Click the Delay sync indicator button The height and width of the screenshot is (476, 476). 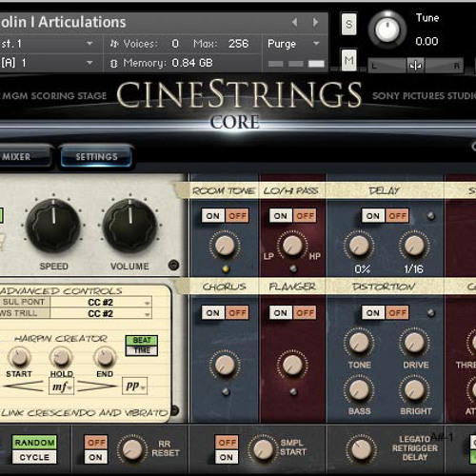click(x=430, y=216)
